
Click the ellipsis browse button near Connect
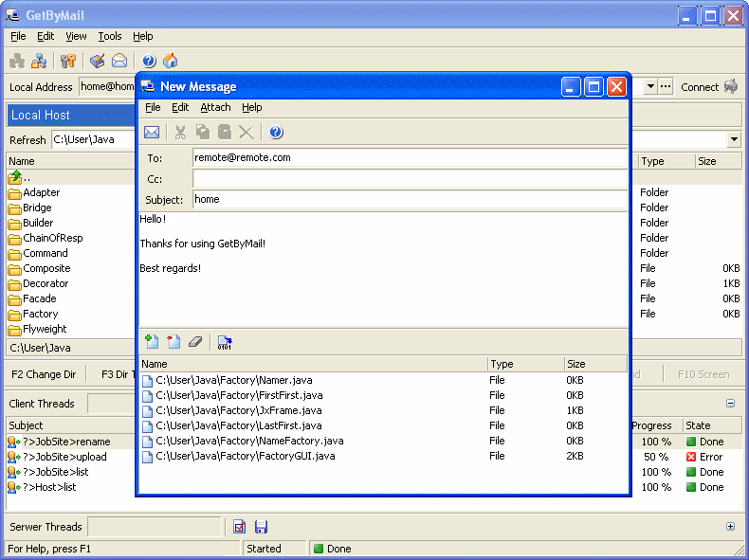(666, 86)
